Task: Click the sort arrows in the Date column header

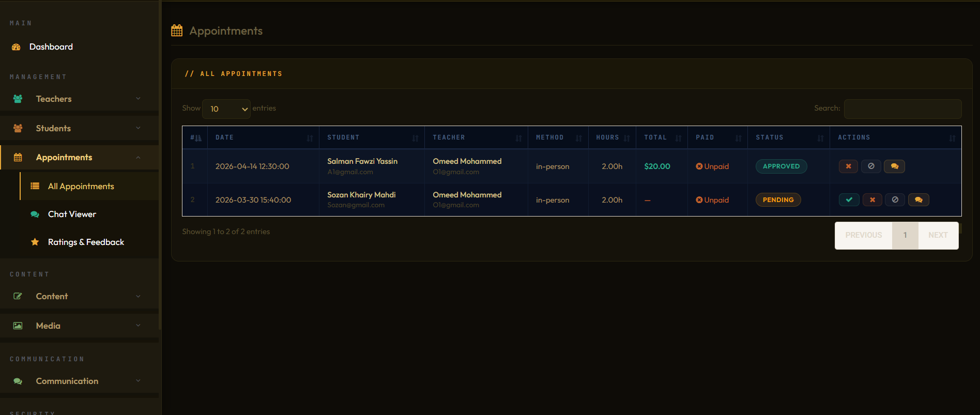Action: point(310,138)
